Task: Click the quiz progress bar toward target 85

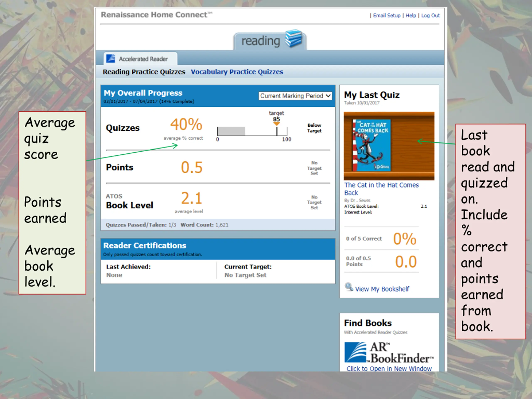Action: 252,131
